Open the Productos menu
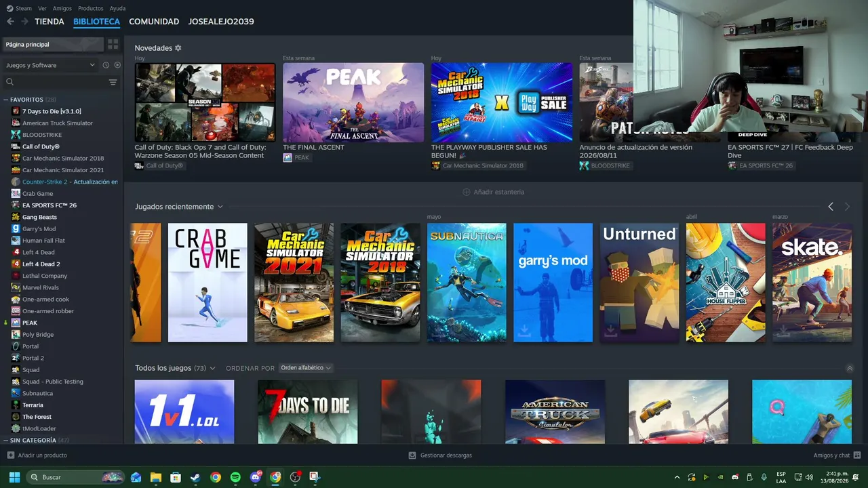 point(91,8)
